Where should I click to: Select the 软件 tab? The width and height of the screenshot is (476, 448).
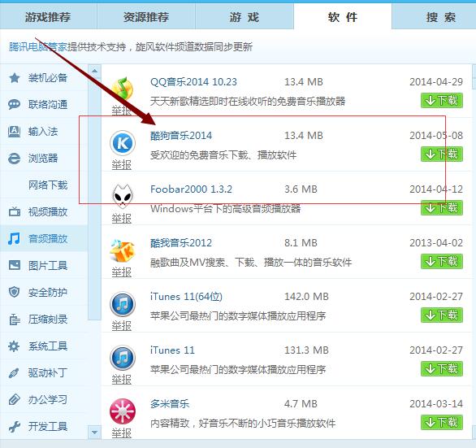point(343,17)
